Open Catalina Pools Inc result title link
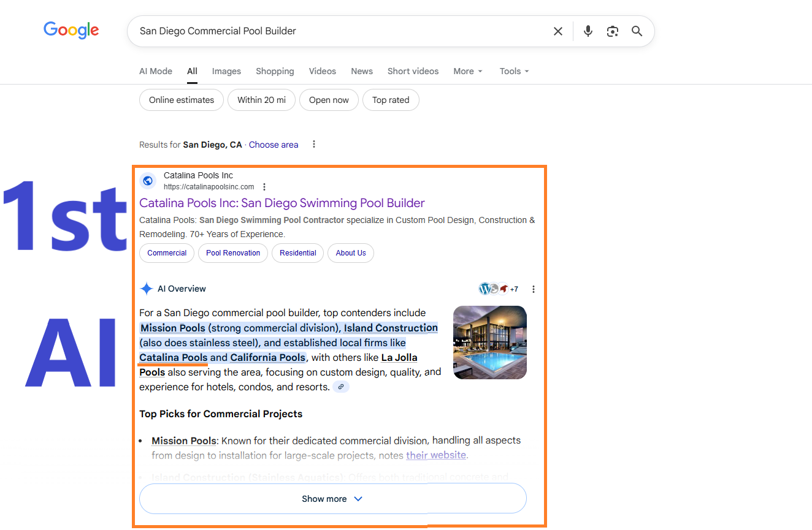Image resolution: width=812 pixels, height=530 pixels. click(x=282, y=203)
